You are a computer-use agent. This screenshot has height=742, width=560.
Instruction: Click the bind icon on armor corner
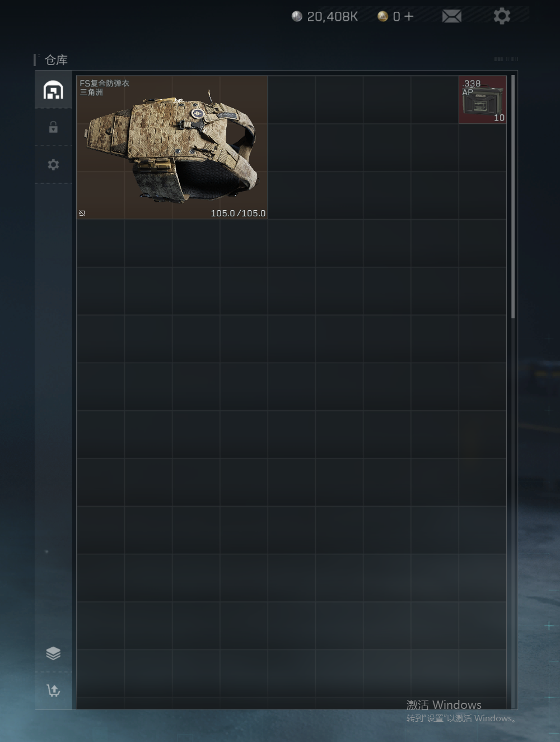pos(82,213)
